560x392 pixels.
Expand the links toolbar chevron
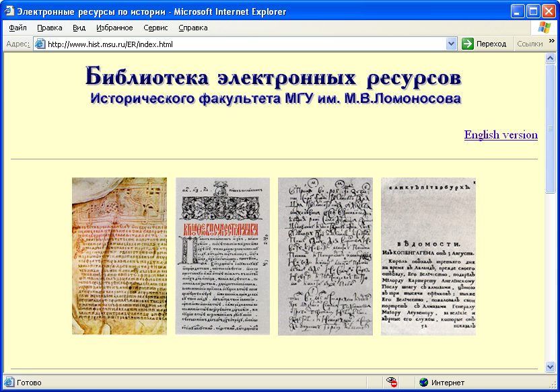click(552, 41)
